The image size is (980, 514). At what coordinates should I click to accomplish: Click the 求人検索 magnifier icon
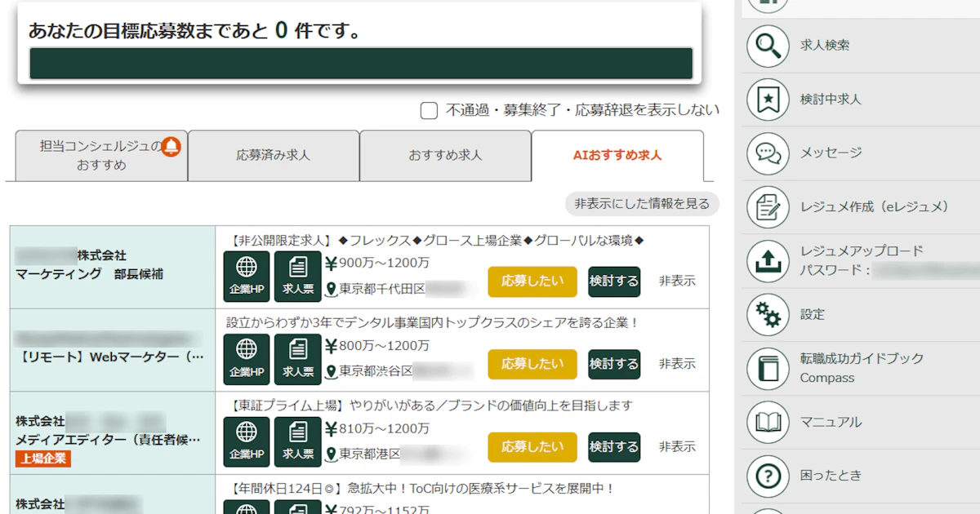[x=768, y=46]
